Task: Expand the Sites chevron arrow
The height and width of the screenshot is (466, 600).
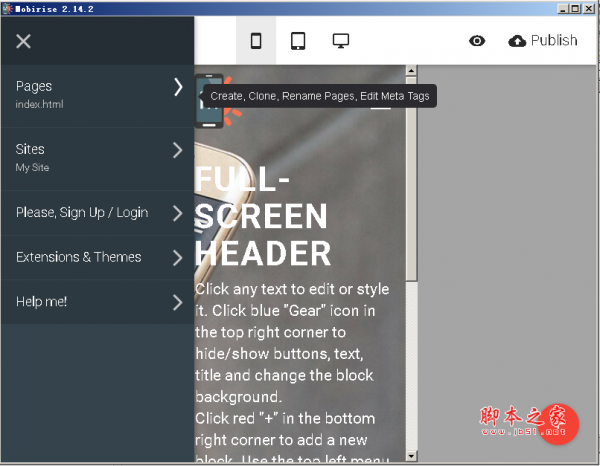Action: coord(178,150)
